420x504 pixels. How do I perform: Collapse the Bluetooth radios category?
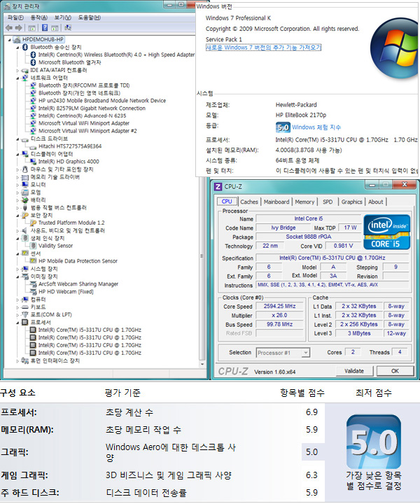click(x=17, y=48)
